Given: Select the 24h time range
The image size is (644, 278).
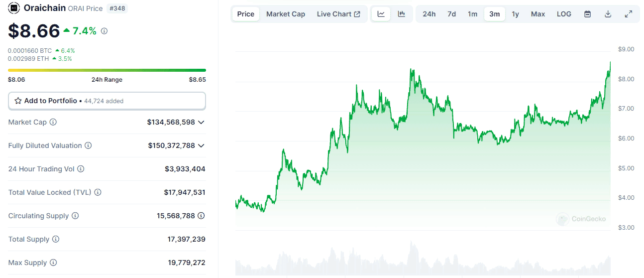Looking at the screenshot, I should pos(429,14).
